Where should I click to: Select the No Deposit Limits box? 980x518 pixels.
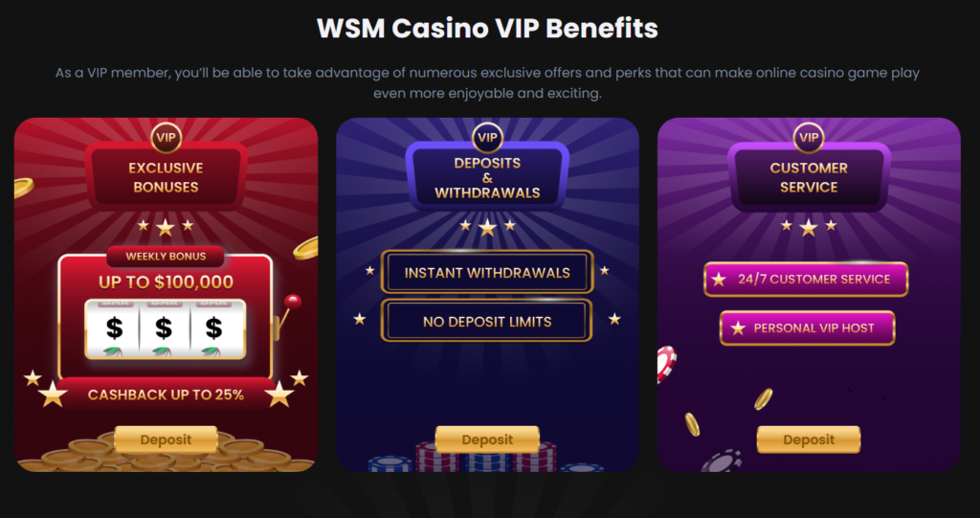pyautogui.click(x=487, y=322)
